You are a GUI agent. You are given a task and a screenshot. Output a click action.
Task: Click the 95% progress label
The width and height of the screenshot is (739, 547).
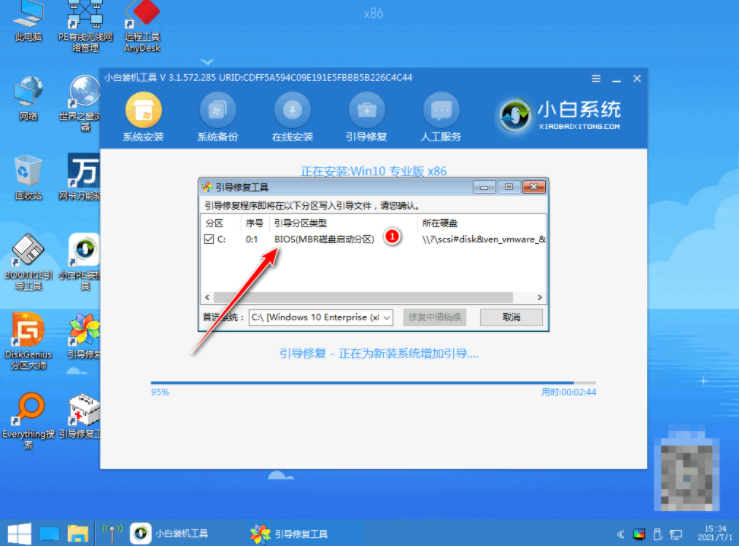160,392
